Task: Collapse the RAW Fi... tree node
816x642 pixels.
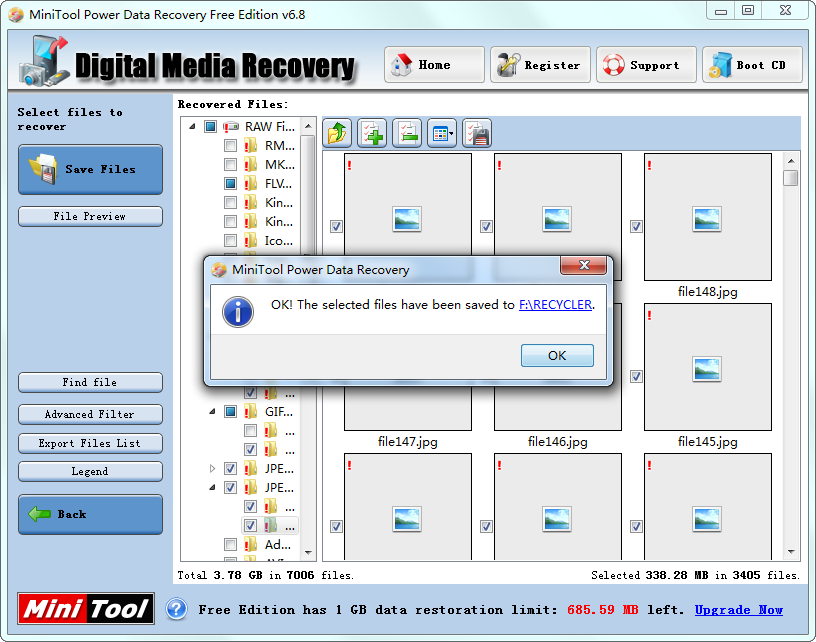Action: (192, 126)
